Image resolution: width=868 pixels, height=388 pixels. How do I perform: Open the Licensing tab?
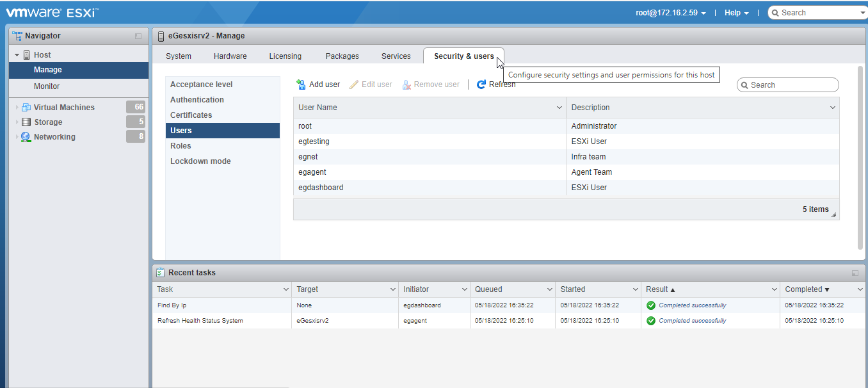(x=285, y=56)
